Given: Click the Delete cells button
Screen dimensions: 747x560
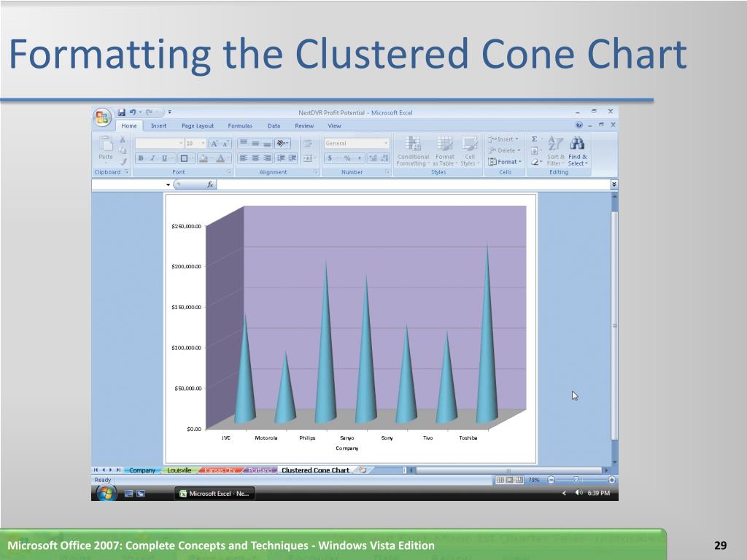Looking at the screenshot, I should (x=504, y=150).
